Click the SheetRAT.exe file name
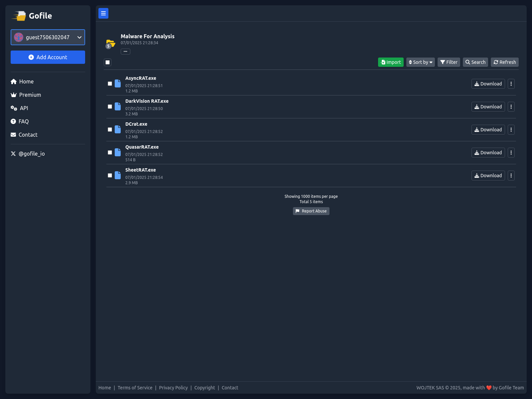The width and height of the screenshot is (532, 399). click(141, 170)
